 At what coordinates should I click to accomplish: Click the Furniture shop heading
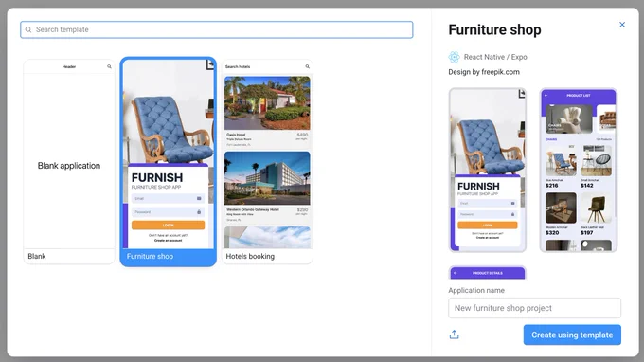pos(494,29)
